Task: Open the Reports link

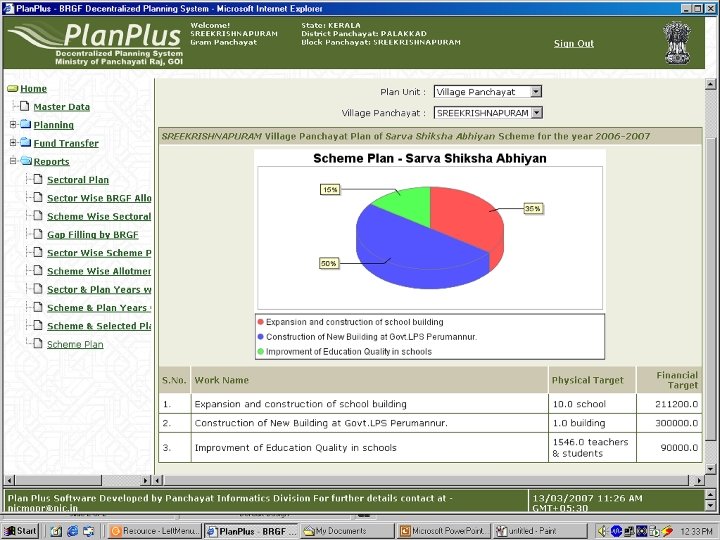Action: coord(51,162)
